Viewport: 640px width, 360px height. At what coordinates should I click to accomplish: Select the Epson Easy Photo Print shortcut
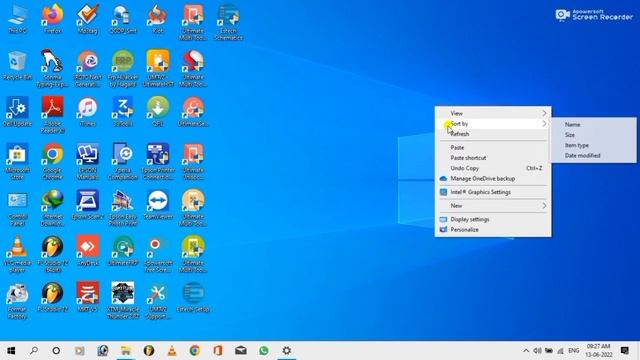point(123,208)
